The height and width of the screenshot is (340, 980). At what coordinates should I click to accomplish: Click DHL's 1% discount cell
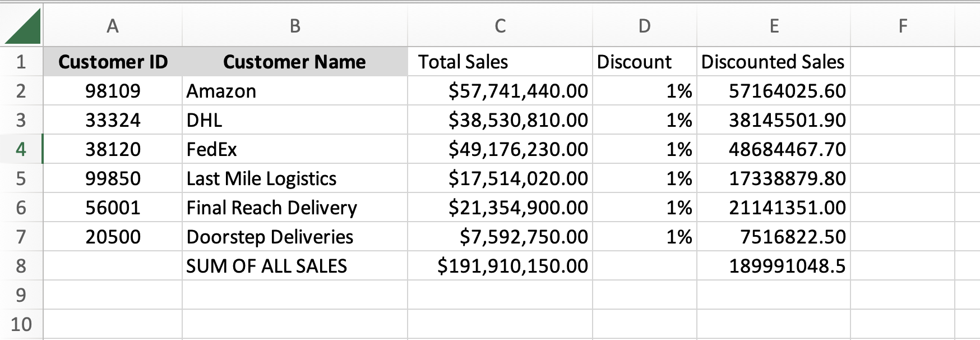645,120
